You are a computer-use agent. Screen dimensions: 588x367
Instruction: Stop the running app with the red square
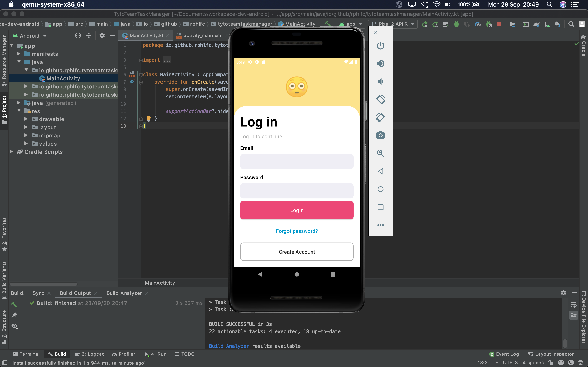(x=499, y=24)
